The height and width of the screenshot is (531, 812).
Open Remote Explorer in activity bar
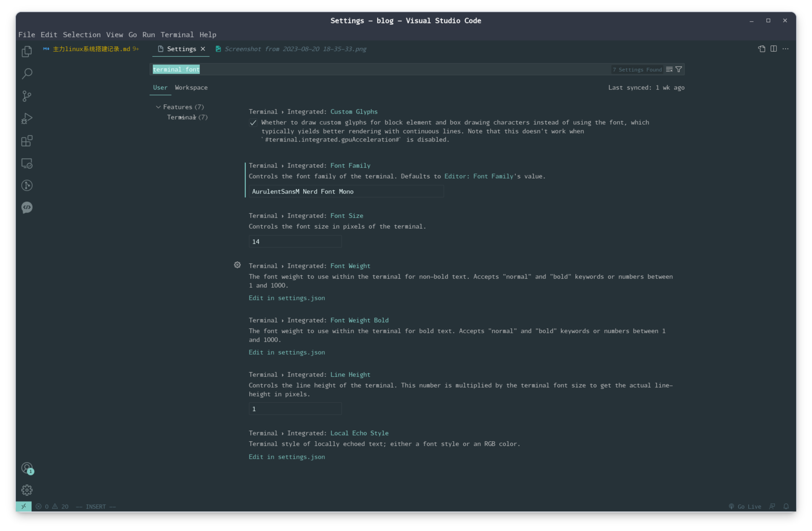click(x=27, y=164)
